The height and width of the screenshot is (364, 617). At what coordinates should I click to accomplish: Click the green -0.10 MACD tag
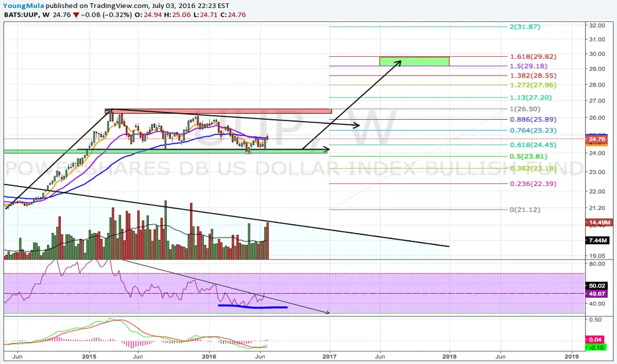(595, 347)
